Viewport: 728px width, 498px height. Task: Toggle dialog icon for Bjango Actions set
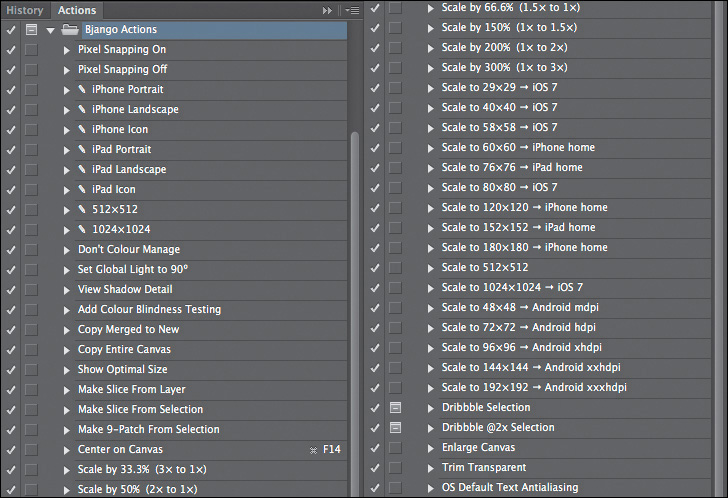coord(31,30)
